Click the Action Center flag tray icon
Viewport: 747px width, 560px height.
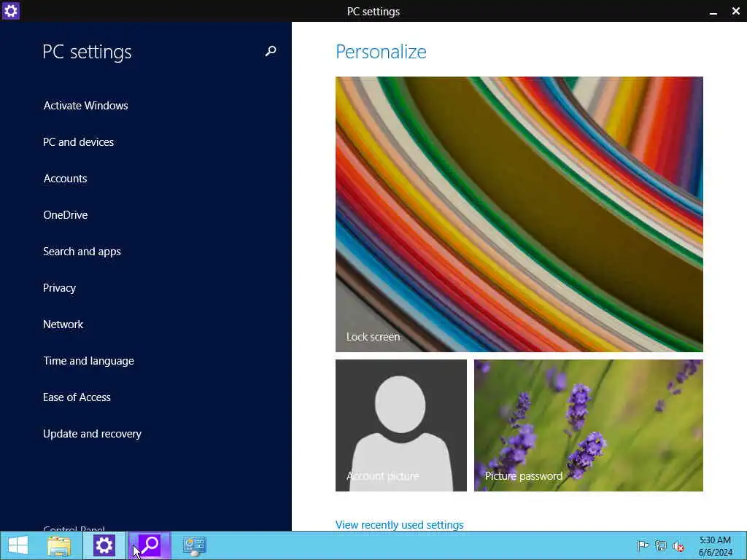[643, 545]
